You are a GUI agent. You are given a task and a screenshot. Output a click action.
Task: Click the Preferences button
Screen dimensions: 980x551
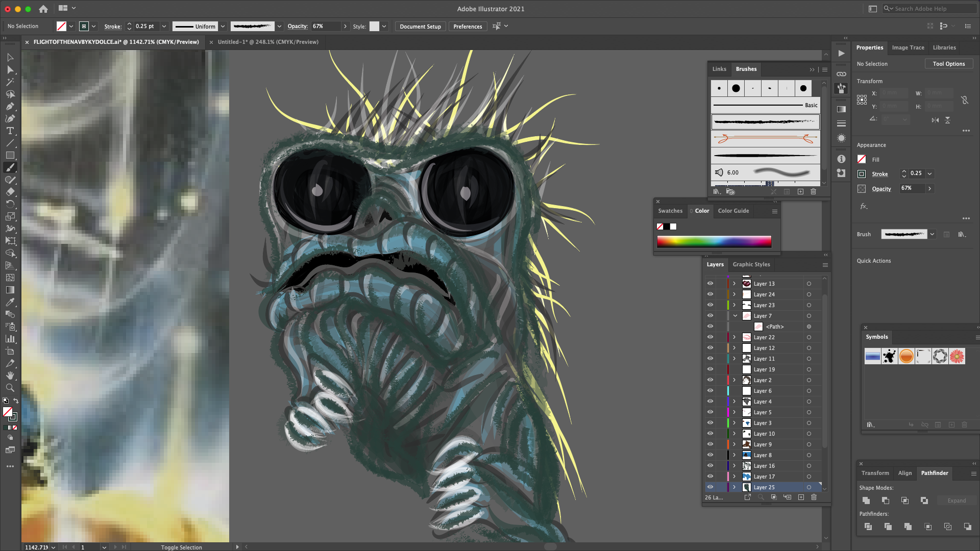click(468, 27)
